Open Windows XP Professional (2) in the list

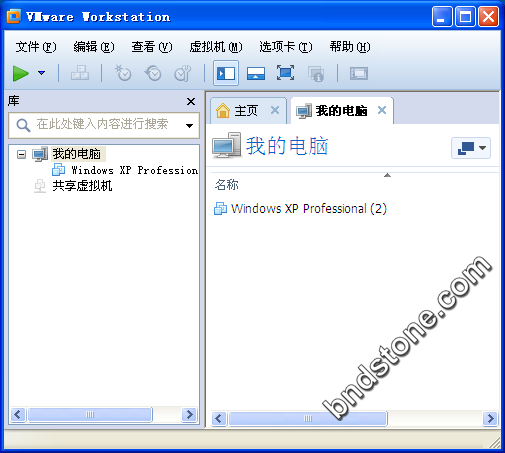coord(309,209)
